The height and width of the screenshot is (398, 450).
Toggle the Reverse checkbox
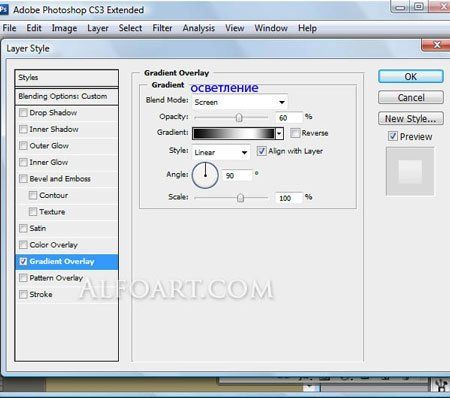point(295,133)
